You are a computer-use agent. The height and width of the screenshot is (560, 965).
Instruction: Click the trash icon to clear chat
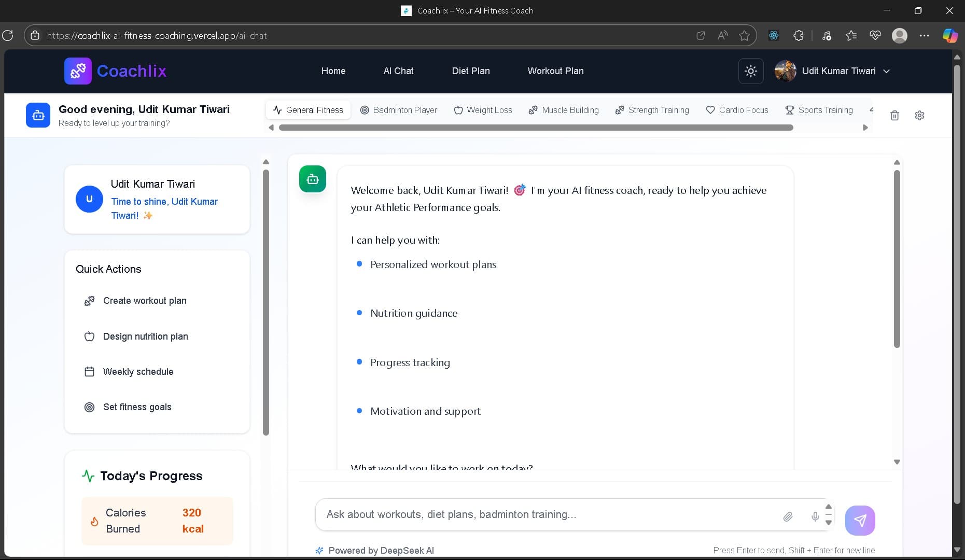coord(894,116)
